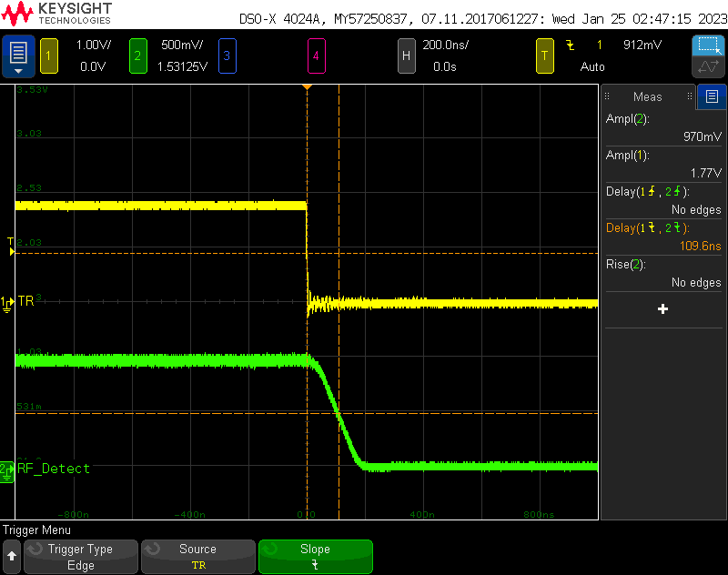Open the Meas sidebar list icon
The image size is (728, 575).
[712, 96]
